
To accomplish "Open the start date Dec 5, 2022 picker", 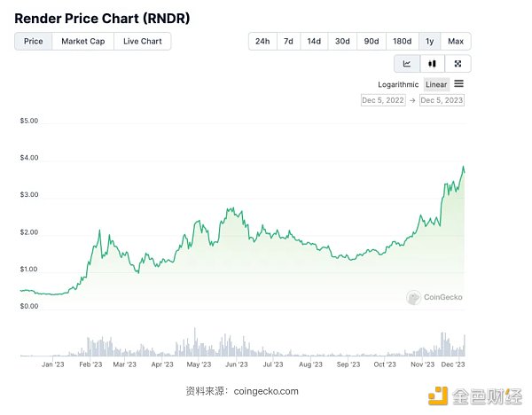I will (x=384, y=101).
